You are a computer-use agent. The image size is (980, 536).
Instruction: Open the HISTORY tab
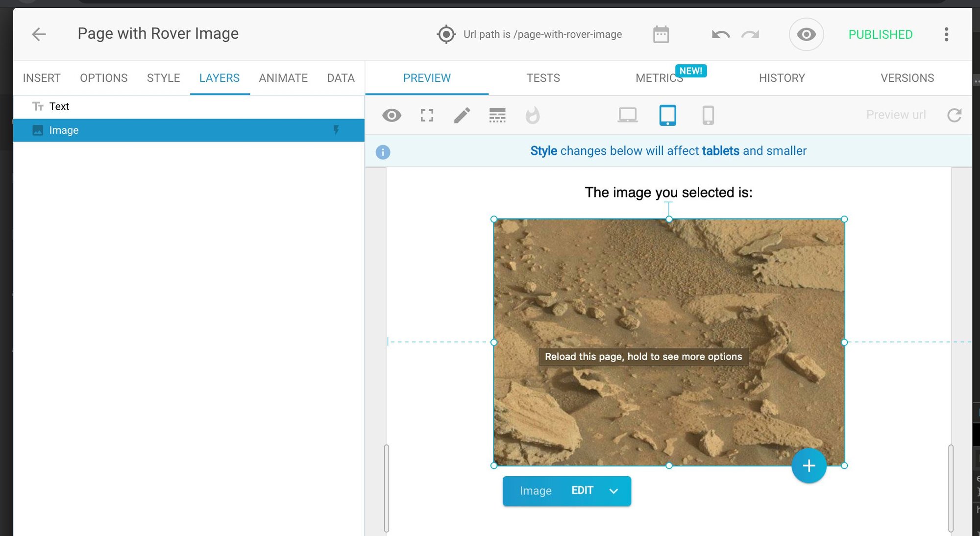click(782, 78)
